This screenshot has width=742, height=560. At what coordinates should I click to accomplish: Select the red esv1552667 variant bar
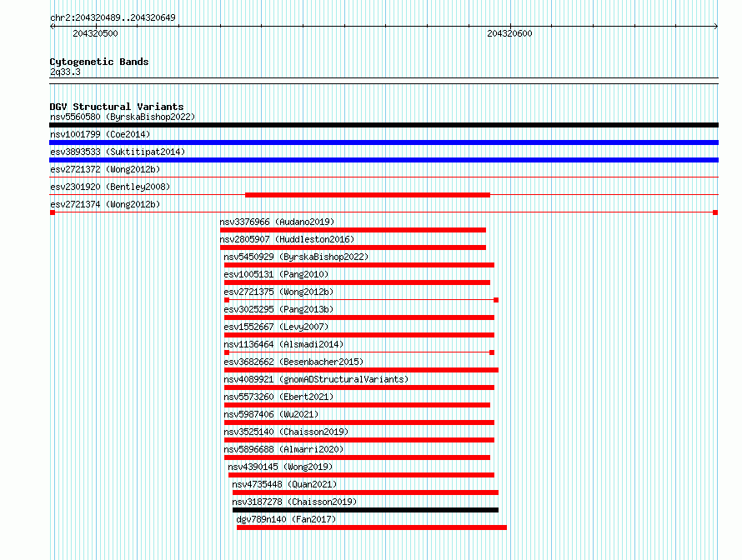(359, 335)
